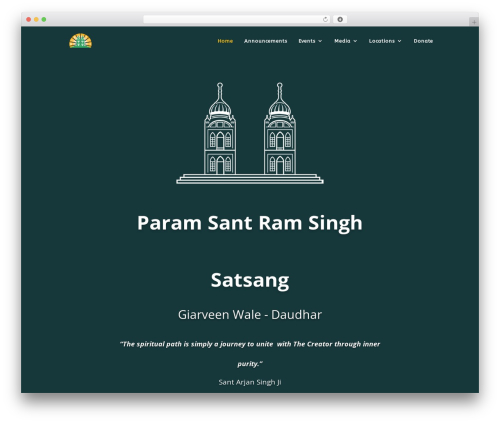Expand the Locations dropdown chevron

[399, 41]
